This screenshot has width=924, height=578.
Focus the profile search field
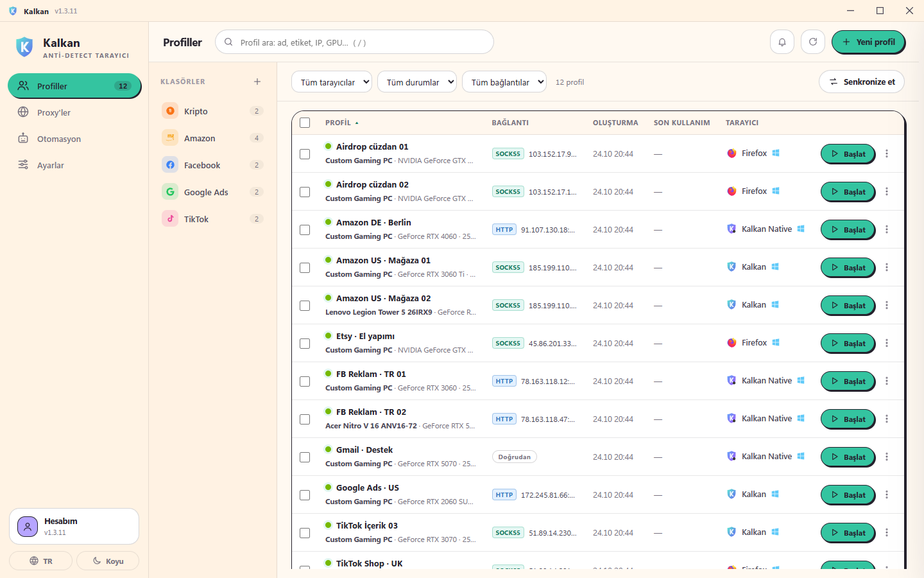[354, 42]
